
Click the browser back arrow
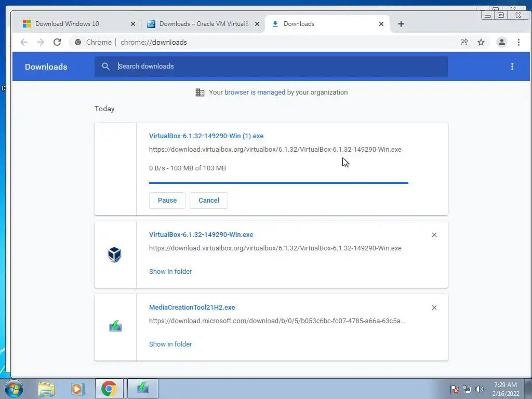tap(24, 42)
